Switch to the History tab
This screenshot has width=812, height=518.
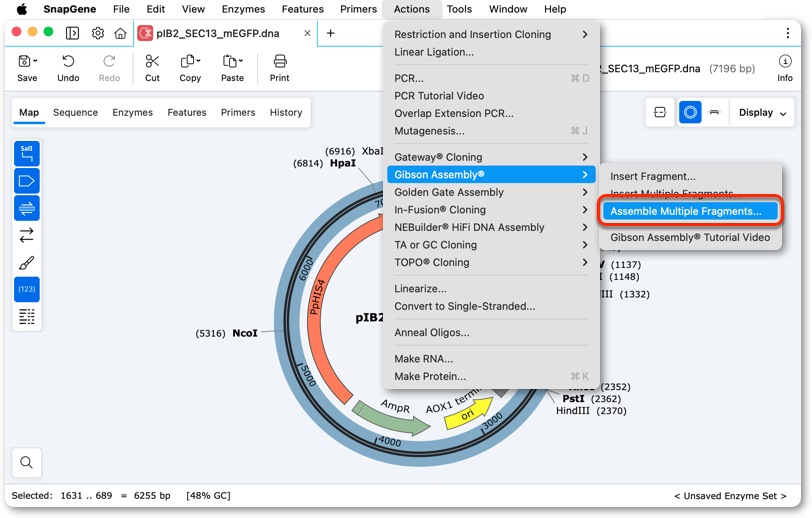[286, 112]
